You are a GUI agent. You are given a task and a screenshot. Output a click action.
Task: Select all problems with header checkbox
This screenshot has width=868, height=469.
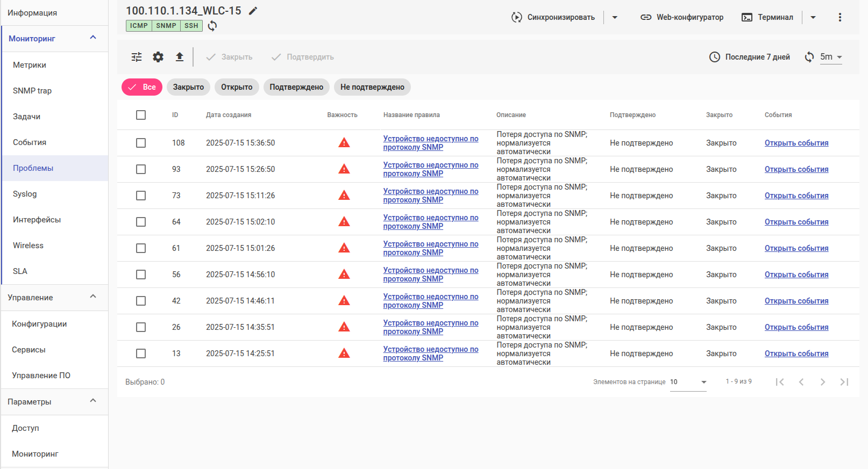(141, 115)
